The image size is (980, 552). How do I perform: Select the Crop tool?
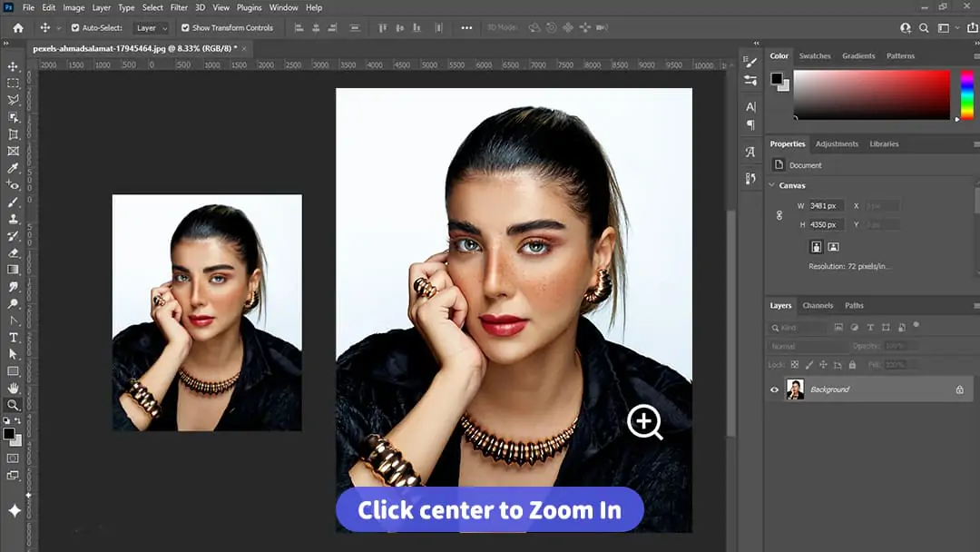tap(13, 134)
